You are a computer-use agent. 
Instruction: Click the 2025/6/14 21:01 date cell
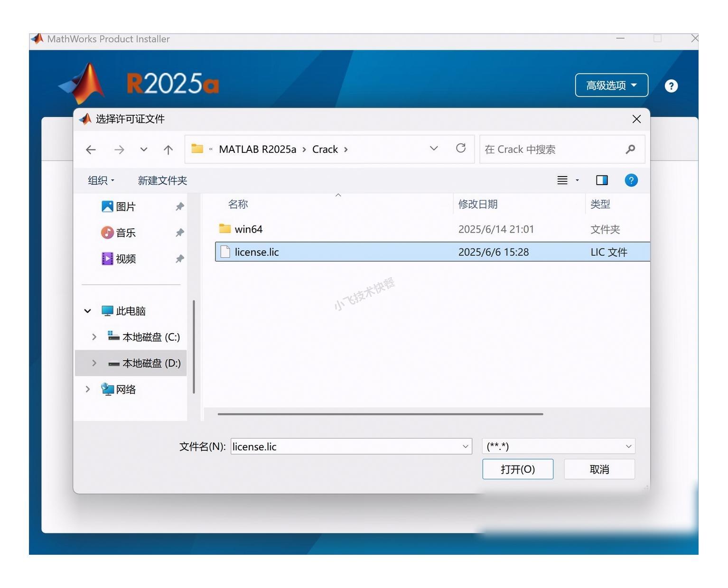pyautogui.click(x=496, y=229)
